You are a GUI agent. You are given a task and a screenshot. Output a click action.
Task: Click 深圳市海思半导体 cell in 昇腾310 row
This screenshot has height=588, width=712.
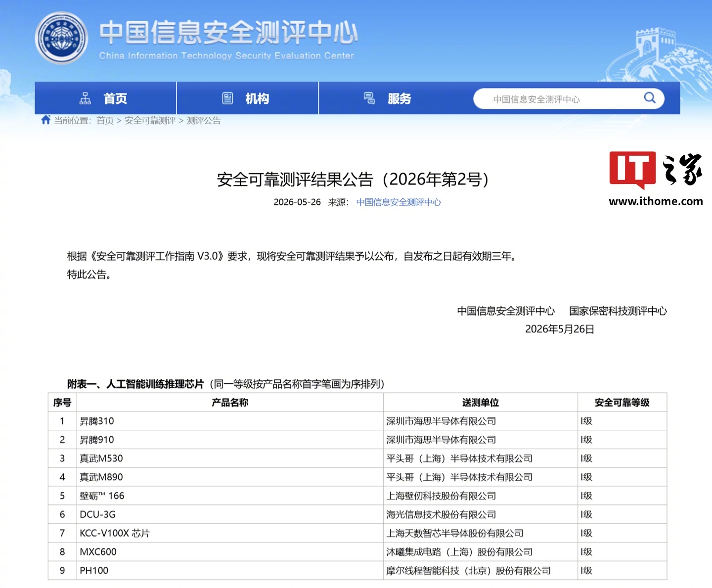(481, 421)
